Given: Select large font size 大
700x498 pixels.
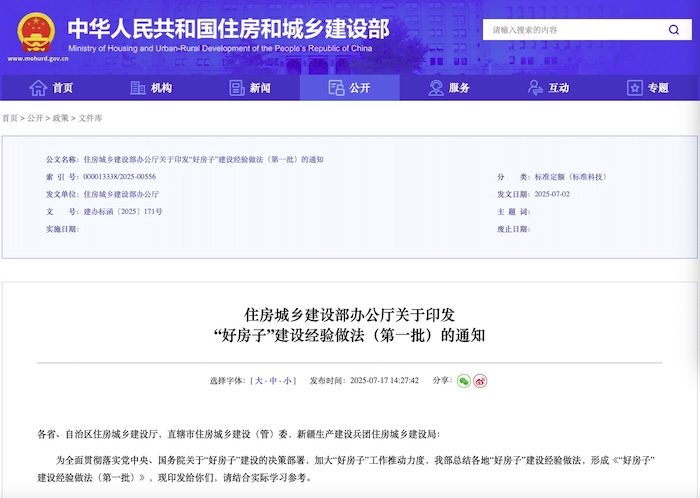Looking at the screenshot, I should (x=258, y=381).
